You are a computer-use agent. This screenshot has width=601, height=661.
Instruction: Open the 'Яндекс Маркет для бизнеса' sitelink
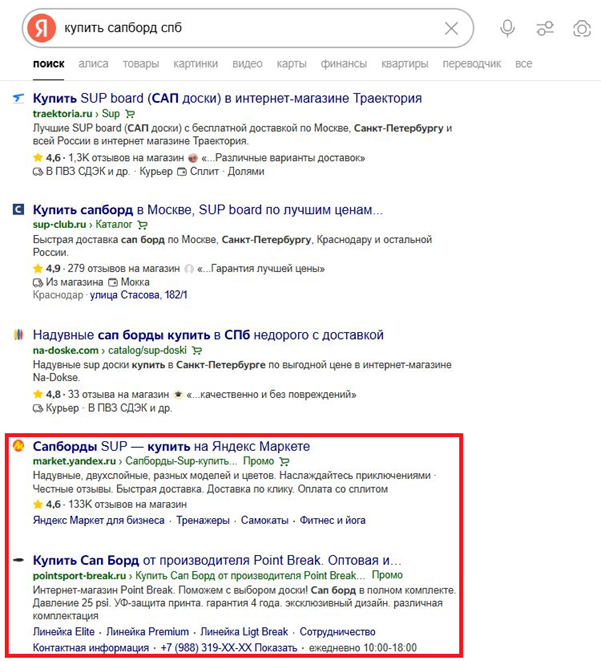pyautogui.click(x=99, y=521)
